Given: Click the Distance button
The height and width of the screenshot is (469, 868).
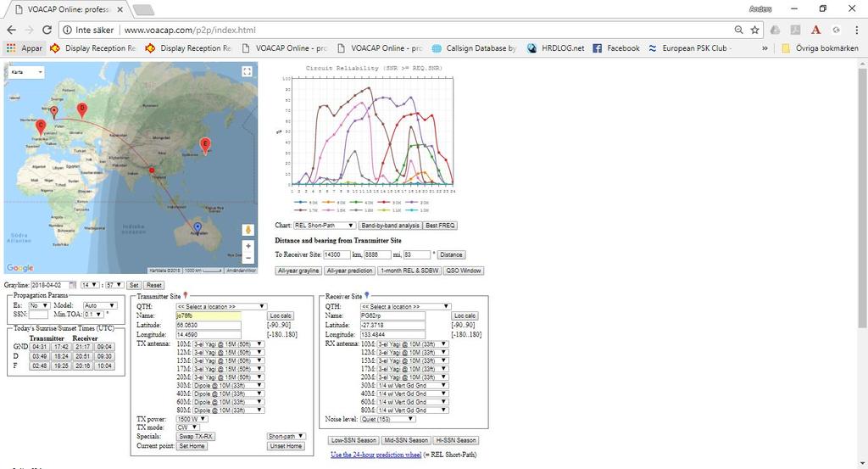Looking at the screenshot, I should 451,254.
